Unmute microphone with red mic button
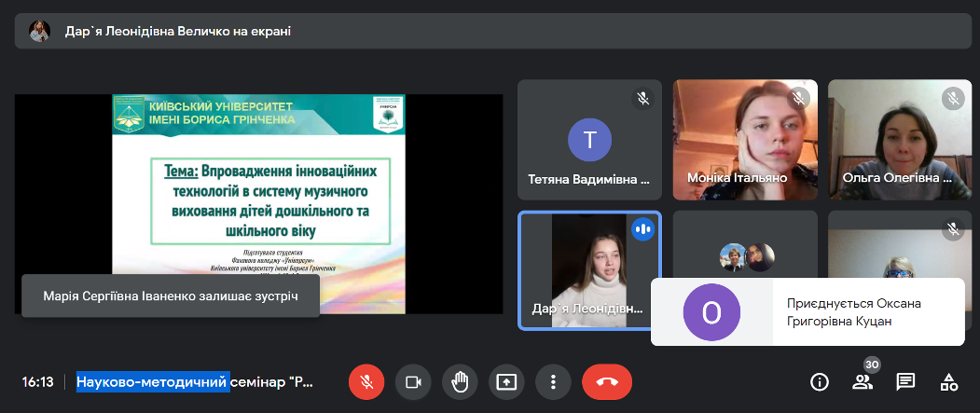Image resolution: width=980 pixels, height=413 pixels. 366,381
